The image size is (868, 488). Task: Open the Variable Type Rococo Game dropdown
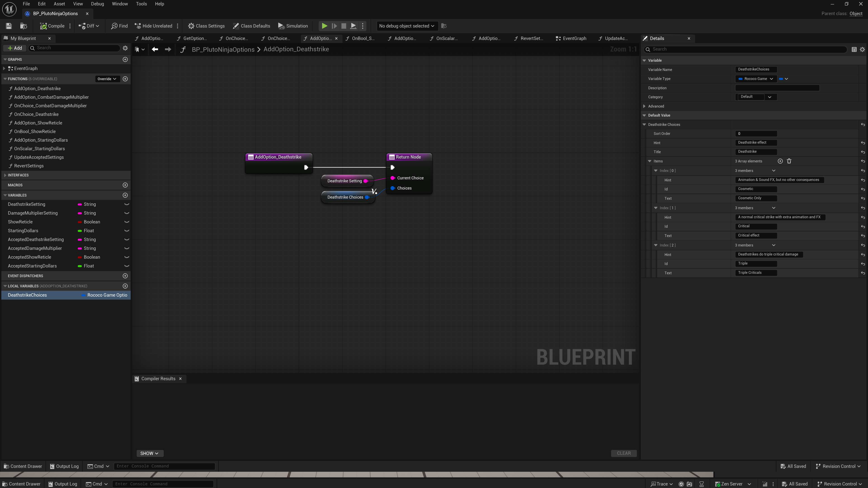click(755, 79)
